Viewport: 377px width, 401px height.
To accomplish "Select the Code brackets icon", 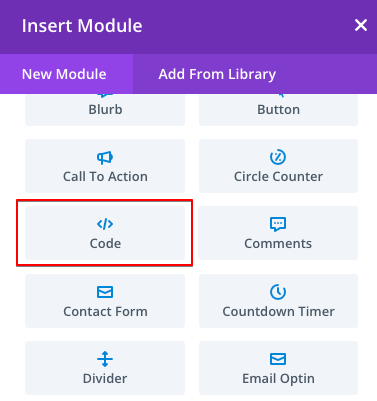I will pyautogui.click(x=105, y=224).
